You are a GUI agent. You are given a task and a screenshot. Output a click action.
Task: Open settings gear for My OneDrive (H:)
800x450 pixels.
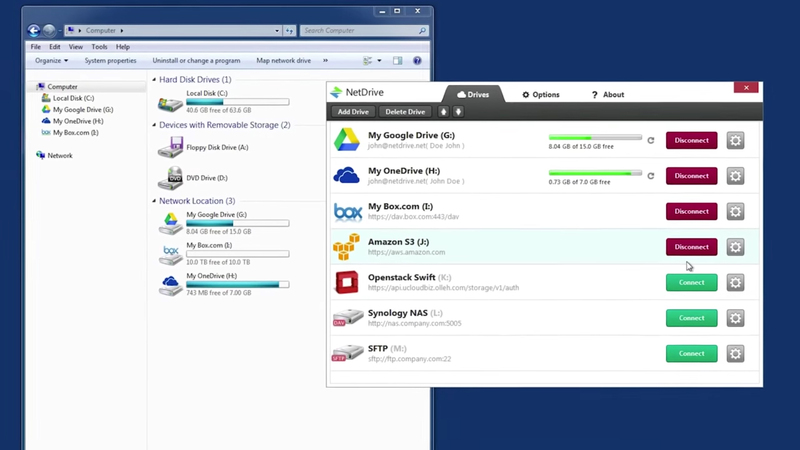coord(735,176)
